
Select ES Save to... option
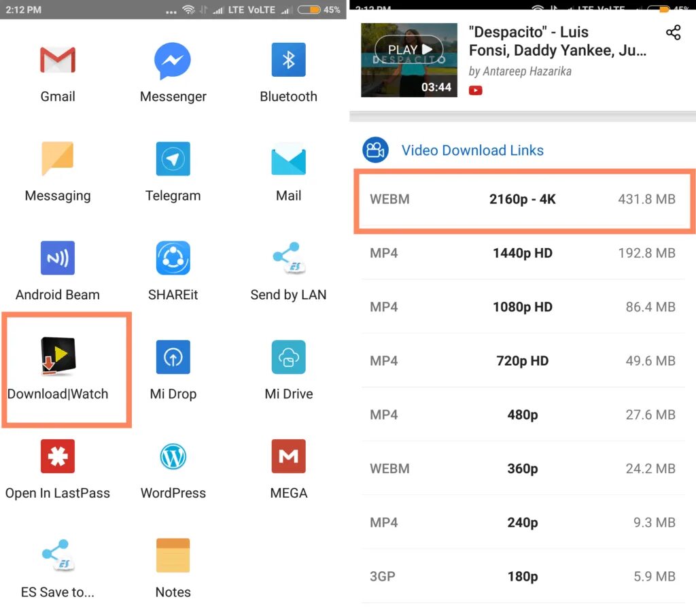(x=58, y=555)
